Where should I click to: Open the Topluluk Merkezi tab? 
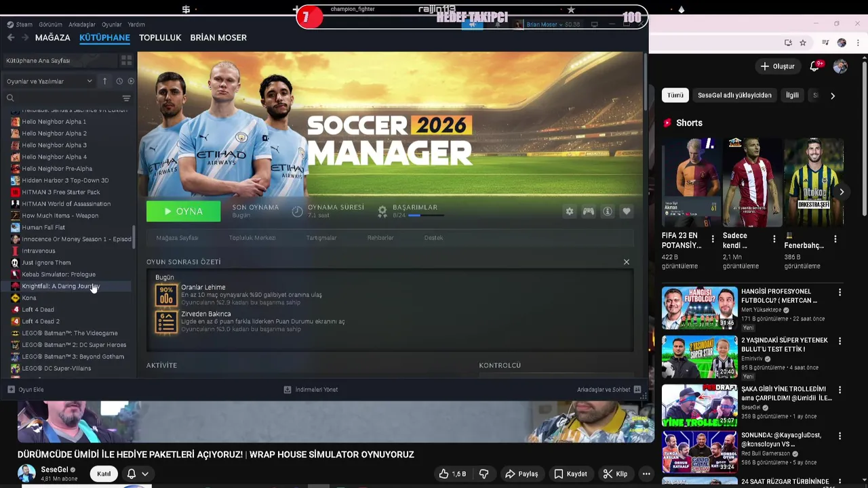tap(252, 238)
